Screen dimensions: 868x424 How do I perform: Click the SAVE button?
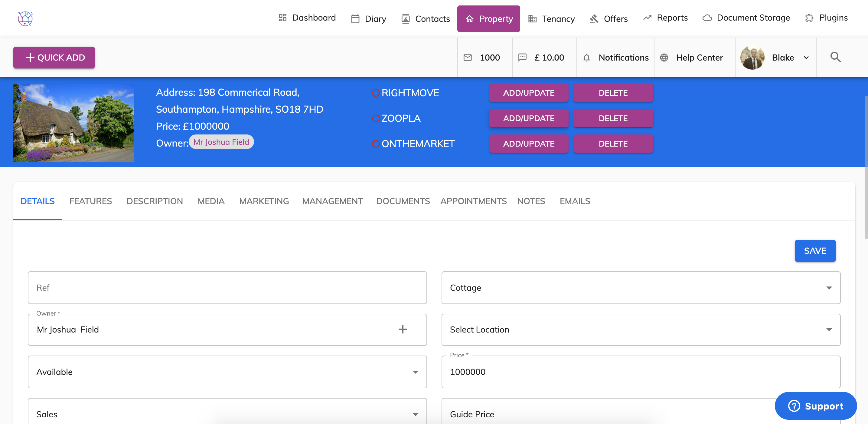[x=815, y=251]
